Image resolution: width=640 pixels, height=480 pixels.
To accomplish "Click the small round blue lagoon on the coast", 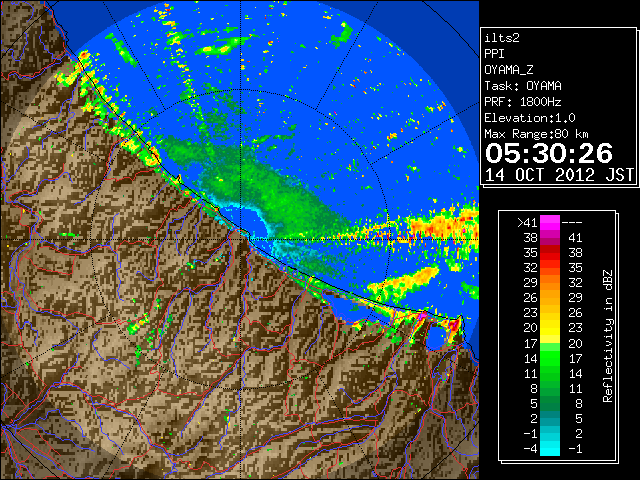I will point(436,338).
